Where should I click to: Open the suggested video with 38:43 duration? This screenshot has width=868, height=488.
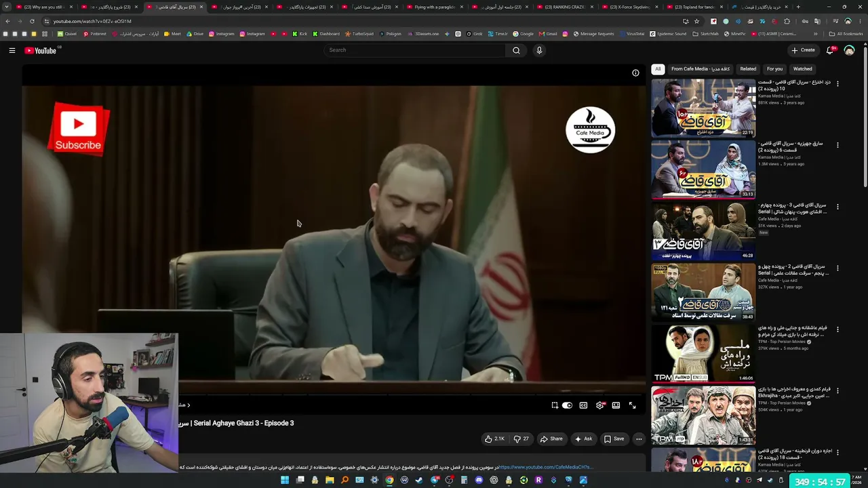pos(703,291)
